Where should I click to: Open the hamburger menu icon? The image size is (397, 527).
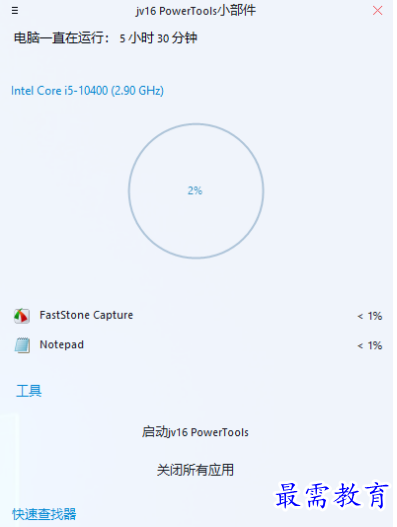[x=15, y=11]
